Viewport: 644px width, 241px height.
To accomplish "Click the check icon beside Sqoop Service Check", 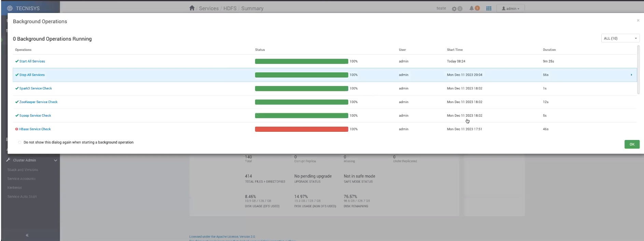I will coord(17,116).
